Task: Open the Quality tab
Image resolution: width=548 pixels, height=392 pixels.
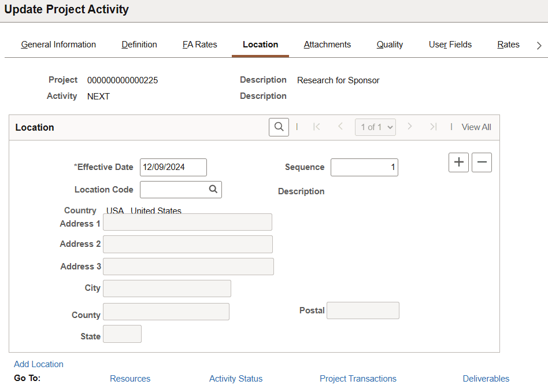Action: (x=389, y=45)
